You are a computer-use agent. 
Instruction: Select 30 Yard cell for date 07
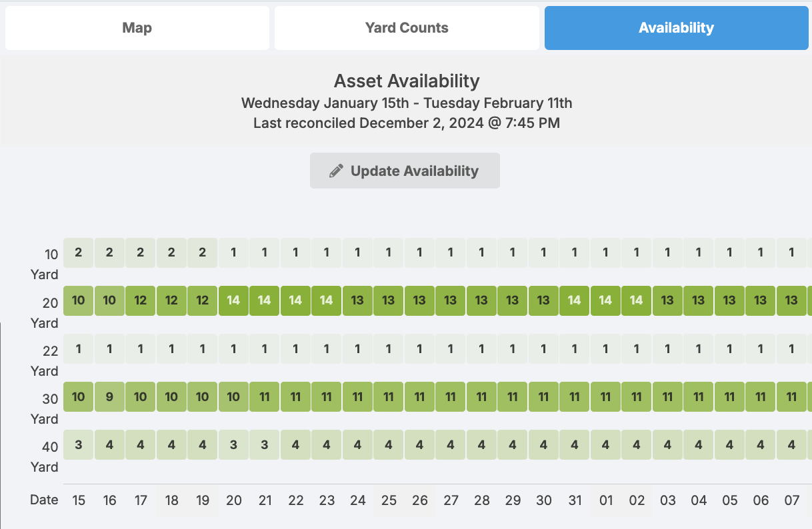[791, 397]
